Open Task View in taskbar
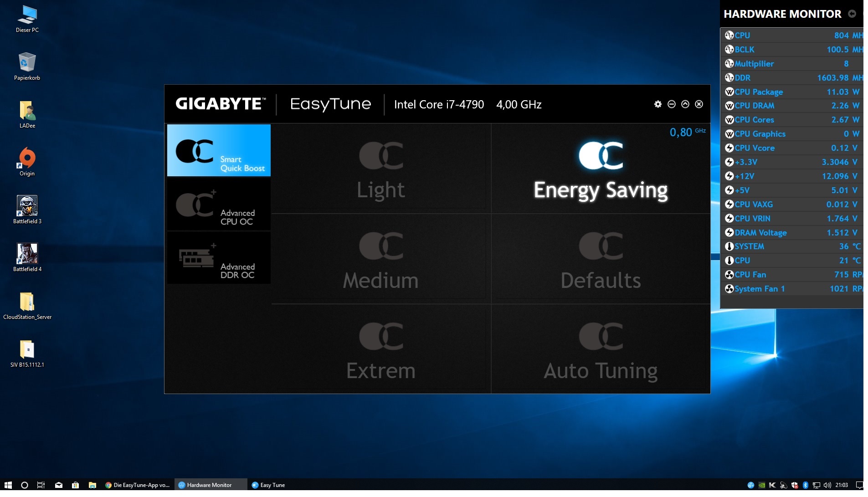This screenshot has height=497, width=868. pyautogui.click(x=41, y=485)
